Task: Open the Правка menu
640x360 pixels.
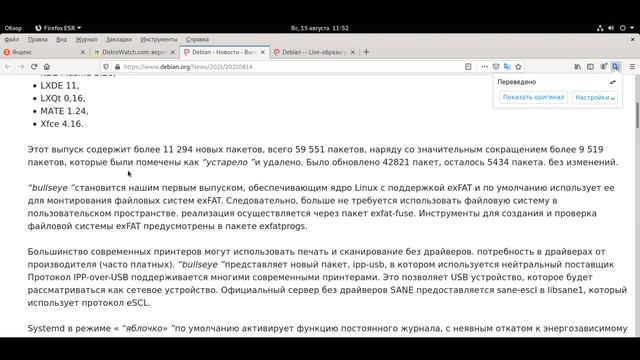Action: coord(38,40)
